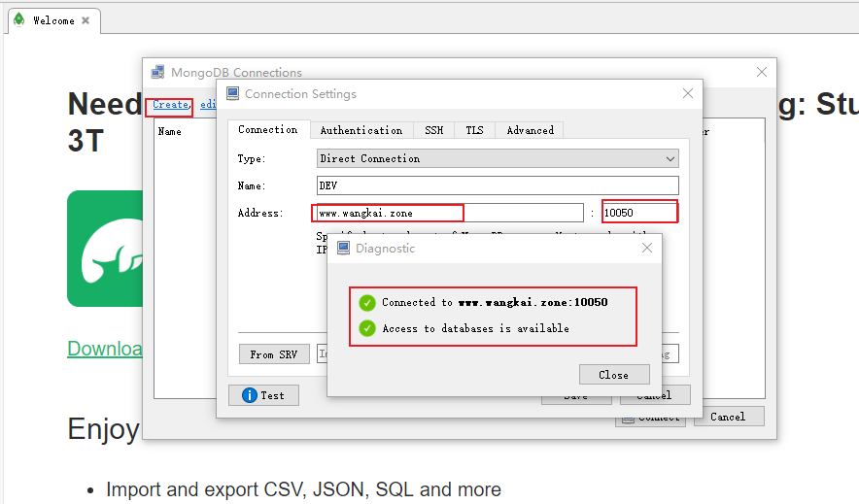Click the Welcome tab leaf icon
The image size is (859, 504).
tap(19, 20)
